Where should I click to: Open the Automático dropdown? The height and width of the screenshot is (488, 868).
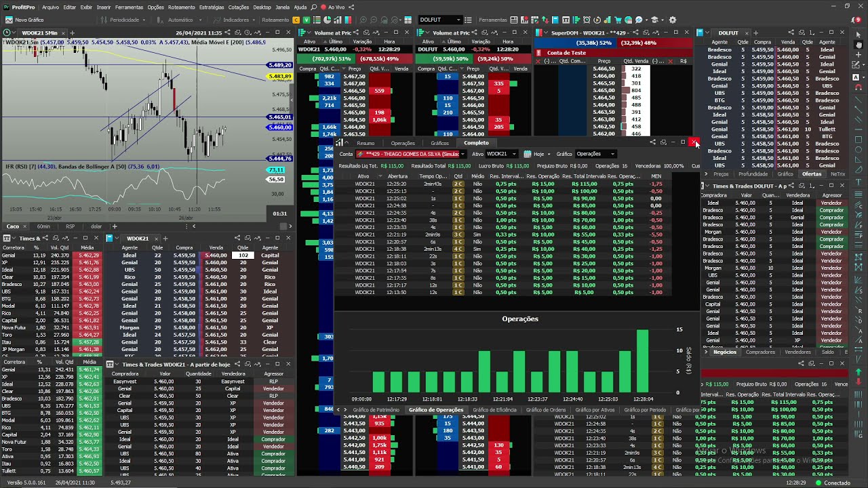click(180, 20)
